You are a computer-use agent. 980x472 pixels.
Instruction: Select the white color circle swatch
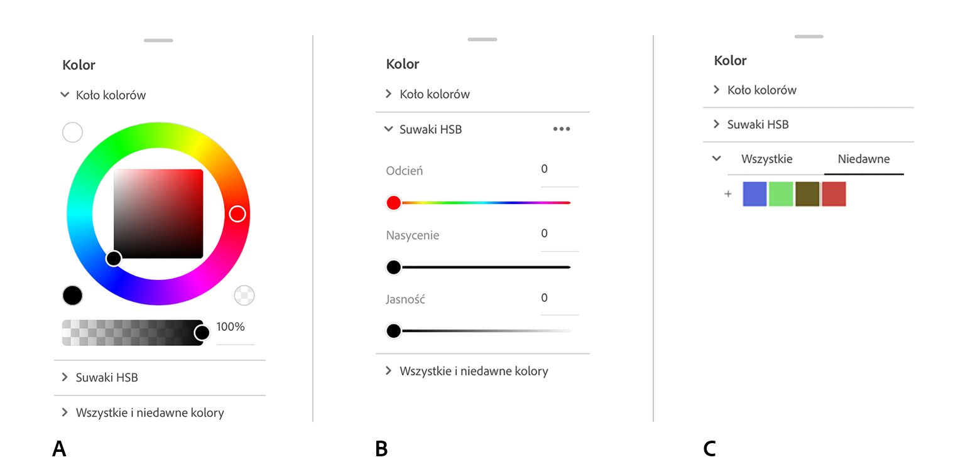pyautogui.click(x=73, y=132)
